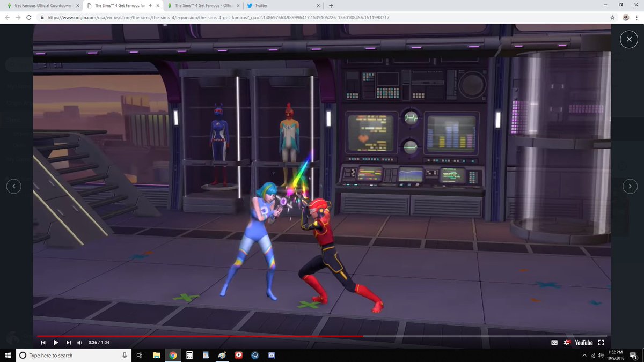This screenshot has width=644, height=362.
Task: Go to the previous media item with left arrow
Action: coord(14,186)
